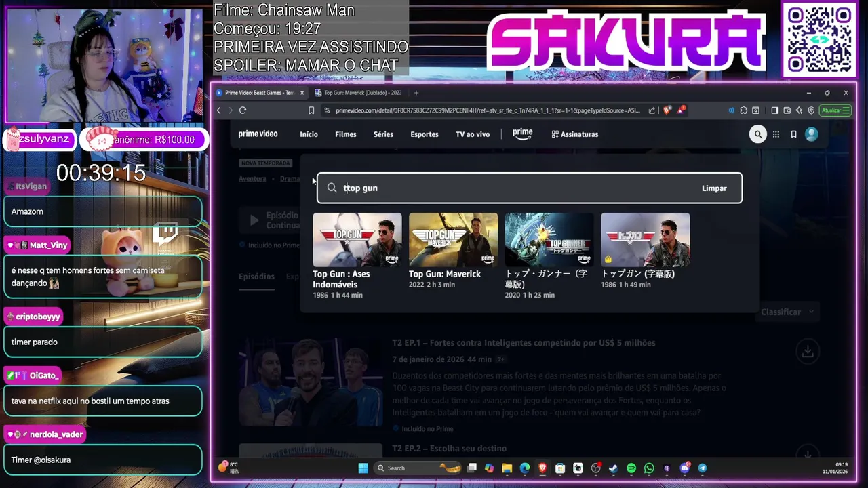Open Spotify from the taskbar
This screenshot has width=868, height=488.
(x=631, y=468)
